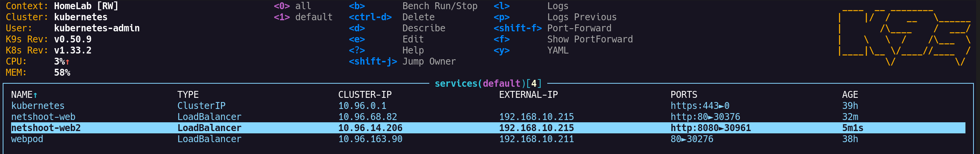Click the Show PortForward menu hint

coord(590,39)
